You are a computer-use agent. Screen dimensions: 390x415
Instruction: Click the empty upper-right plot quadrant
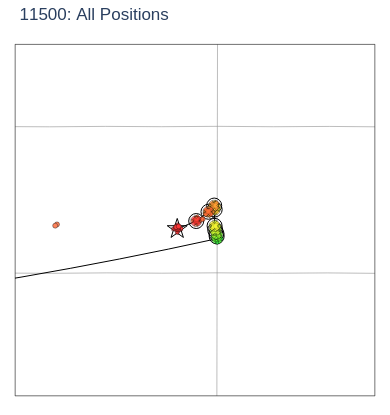click(296, 85)
